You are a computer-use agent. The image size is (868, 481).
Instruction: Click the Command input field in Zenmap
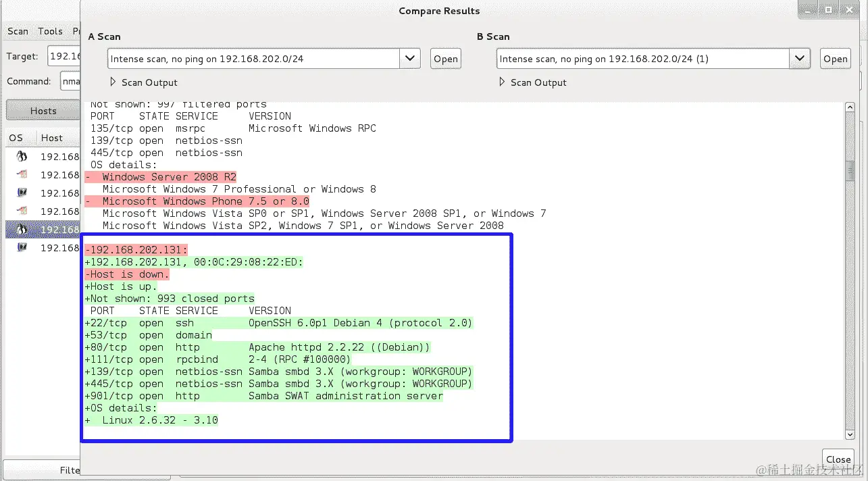(x=70, y=81)
